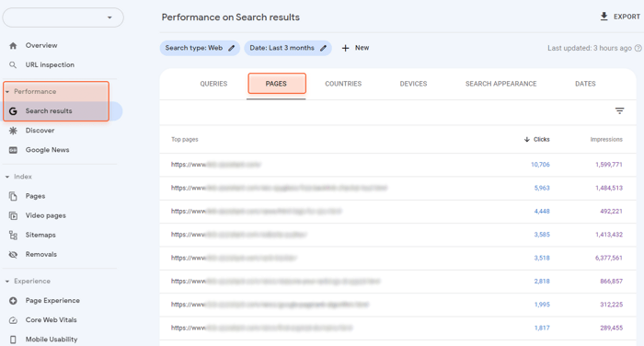Click the table filter rows icon
644x346 pixels.
619,111
